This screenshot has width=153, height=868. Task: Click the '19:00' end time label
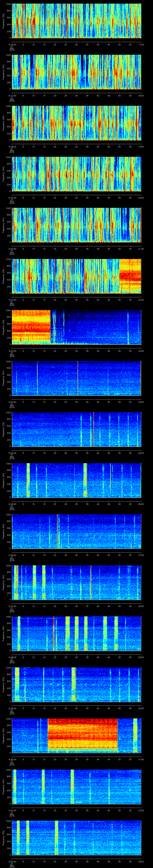coord(141,146)
